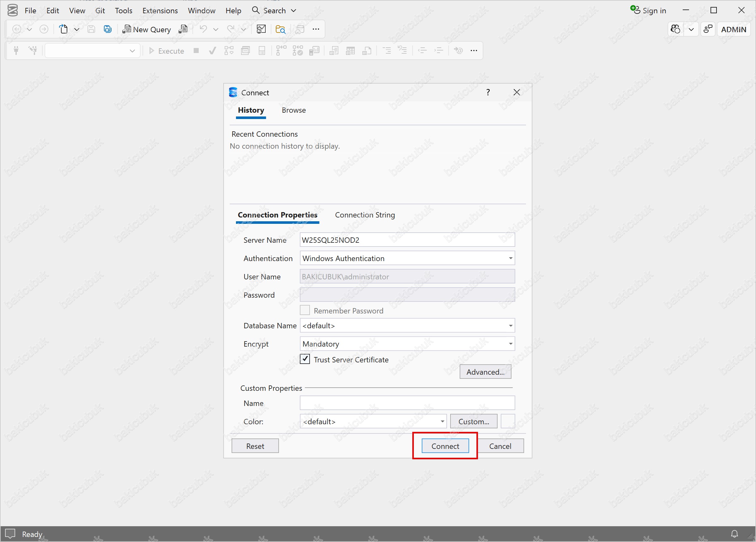Open the Tools menu
This screenshot has width=756, height=542.
coord(123,11)
